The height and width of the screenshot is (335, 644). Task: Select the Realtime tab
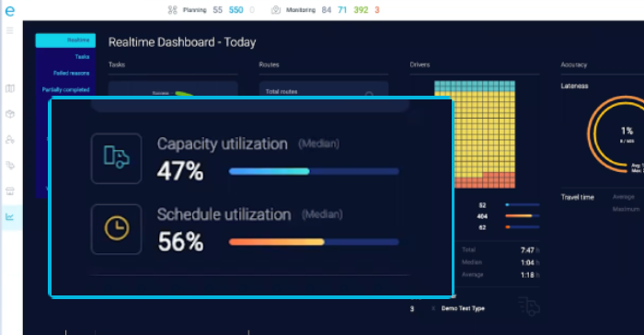tap(65, 40)
